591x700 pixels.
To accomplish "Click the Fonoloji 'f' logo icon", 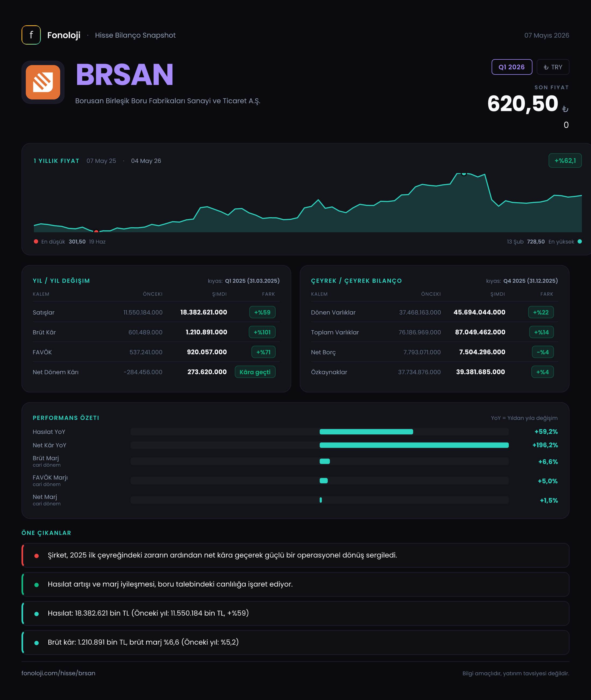I will click(x=31, y=35).
